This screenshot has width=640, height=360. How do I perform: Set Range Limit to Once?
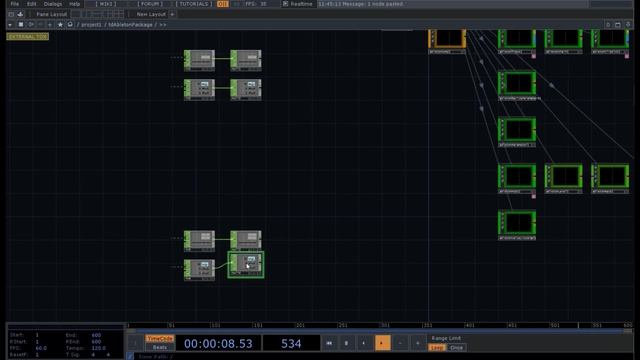point(456,348)
